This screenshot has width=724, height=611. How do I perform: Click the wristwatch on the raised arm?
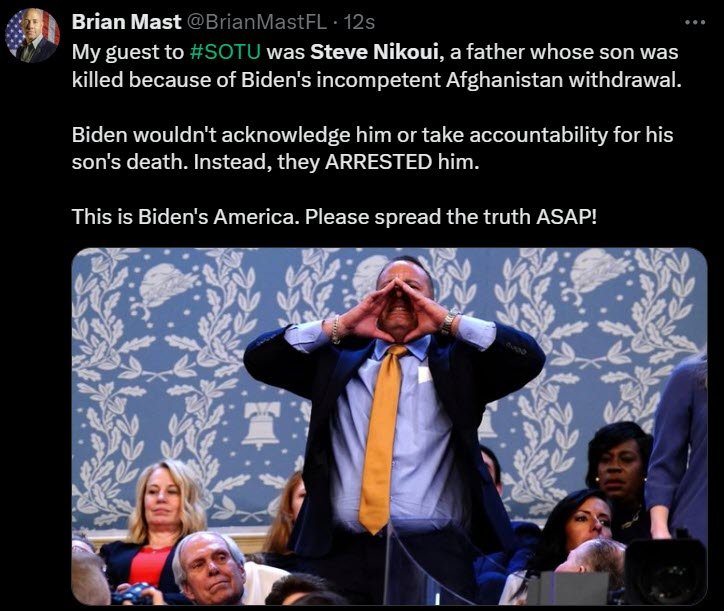[x=447, y=323]
